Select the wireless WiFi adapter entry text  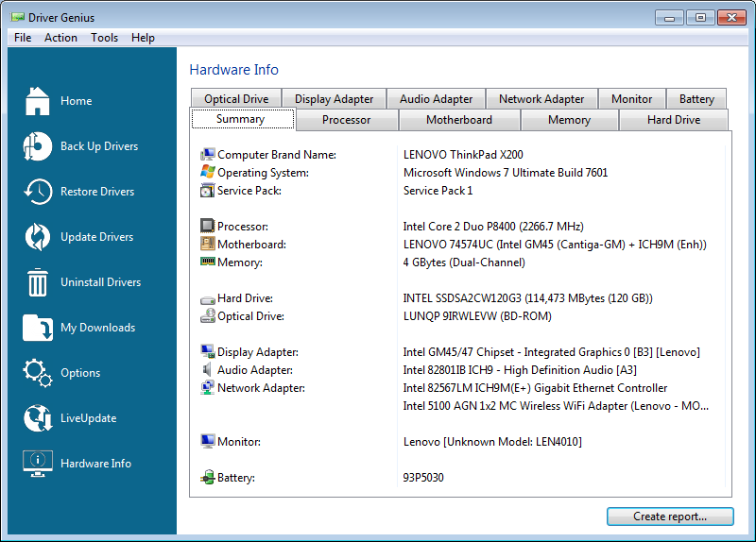556,406
